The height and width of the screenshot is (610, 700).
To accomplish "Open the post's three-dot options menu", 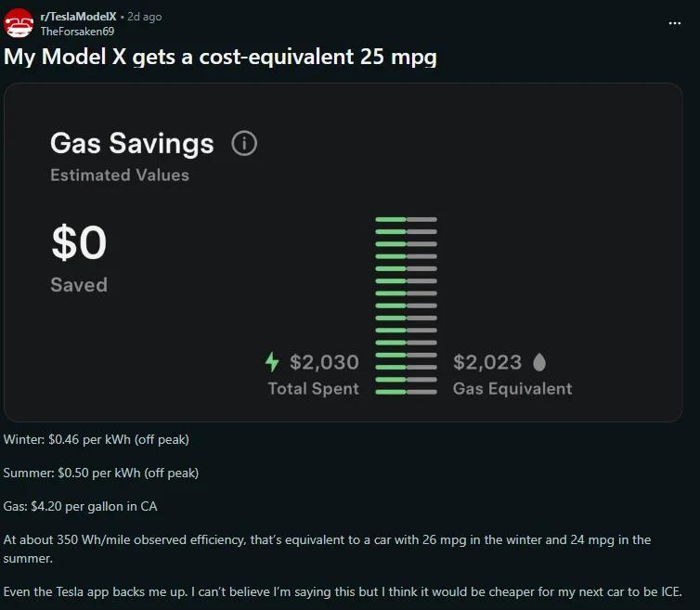I will tap(675, 23).
